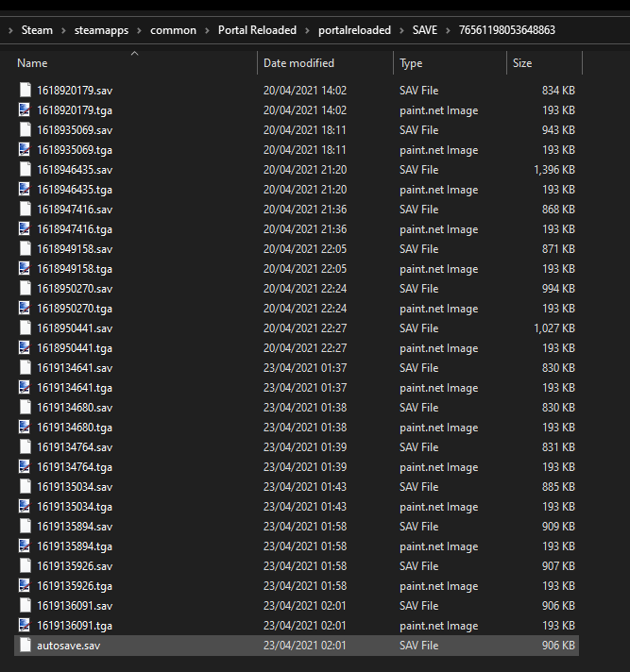Sort files by Date modified column
The height and width of the screenshot is (672, 630).
point(298,63)
